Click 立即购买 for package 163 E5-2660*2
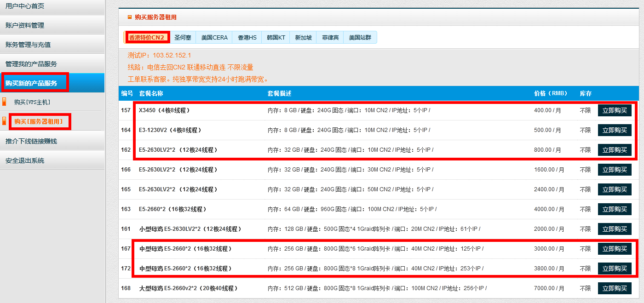 [x=615, y=209]
